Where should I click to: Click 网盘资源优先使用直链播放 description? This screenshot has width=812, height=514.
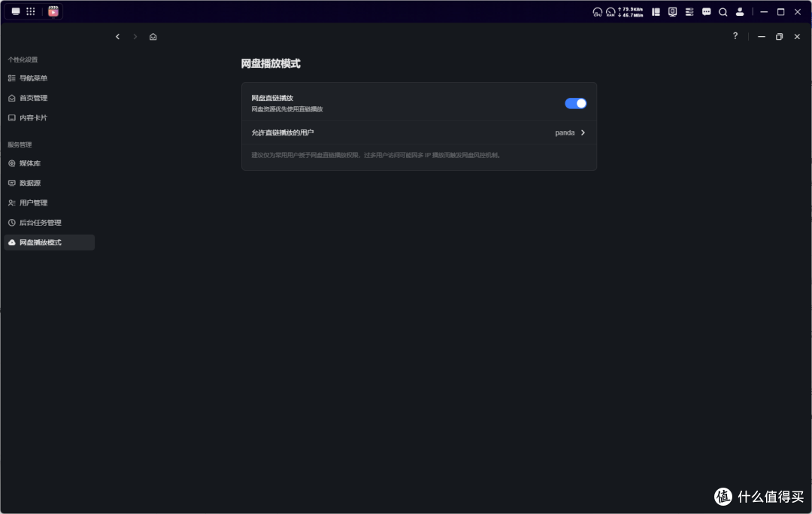click(x=287, y=109)
